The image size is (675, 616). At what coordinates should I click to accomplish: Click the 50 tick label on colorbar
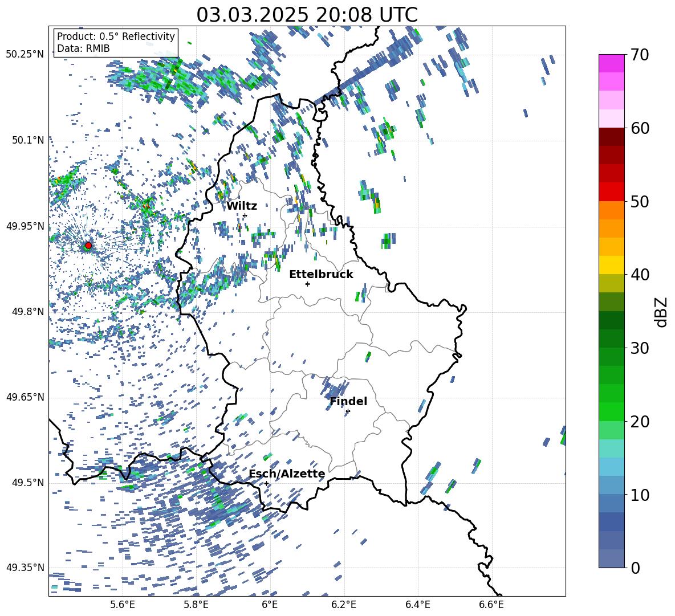[x=640, y=201]
